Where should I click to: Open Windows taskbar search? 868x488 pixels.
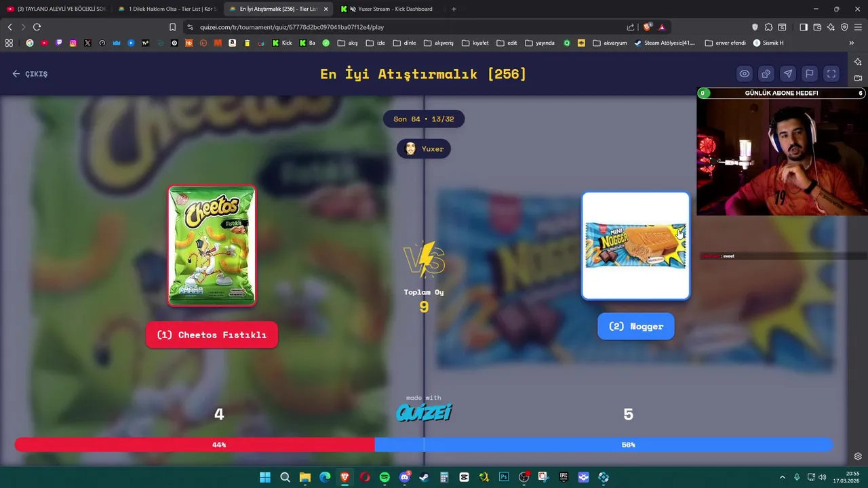(285, 477)
